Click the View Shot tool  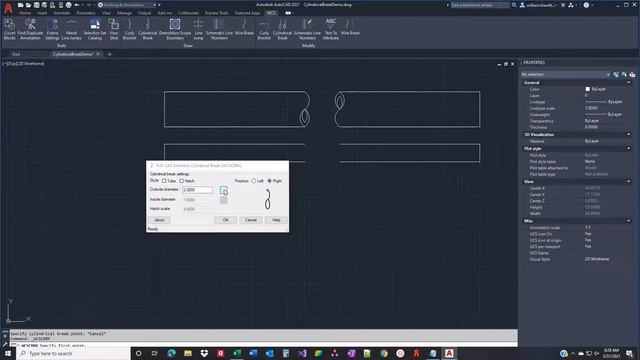[114, 29]
